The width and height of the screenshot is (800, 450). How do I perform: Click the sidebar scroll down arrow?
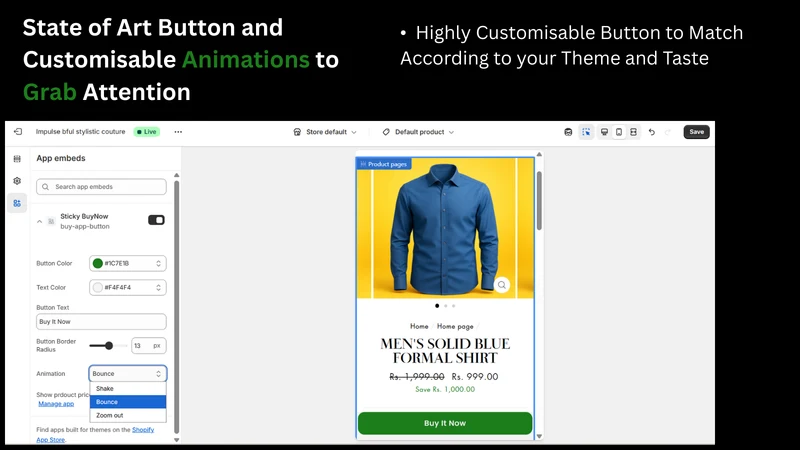(177, 440)
